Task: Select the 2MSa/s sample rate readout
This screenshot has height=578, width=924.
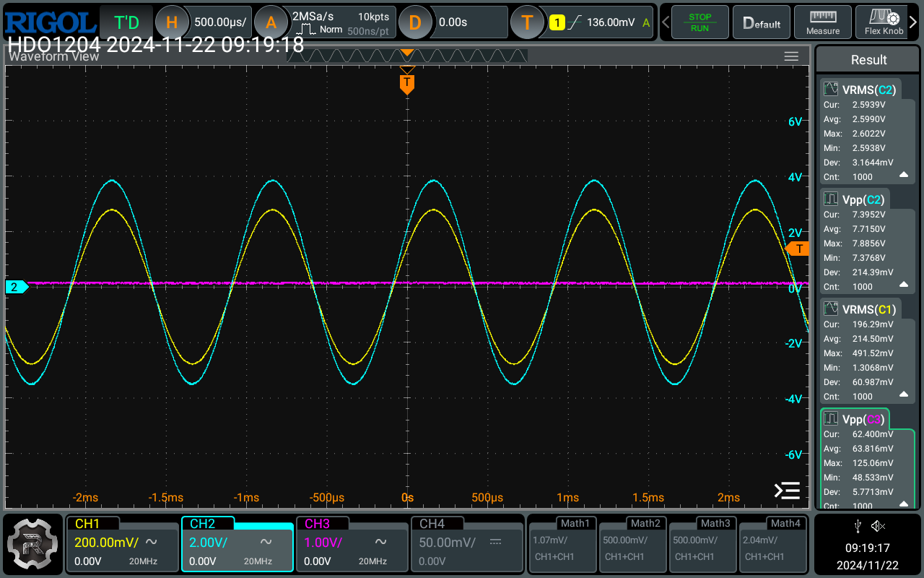Action: (x=313, y=16)
